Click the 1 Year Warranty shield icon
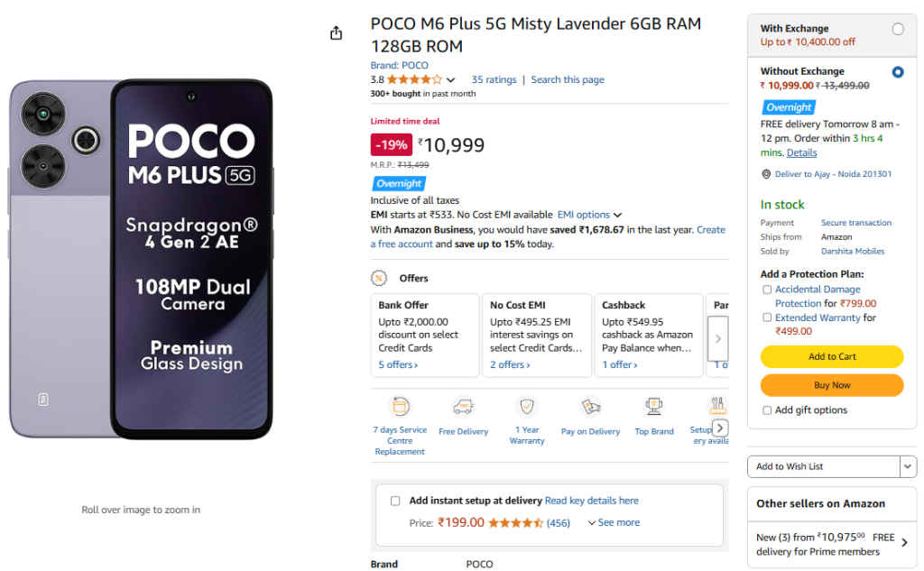 click(526, 408)
